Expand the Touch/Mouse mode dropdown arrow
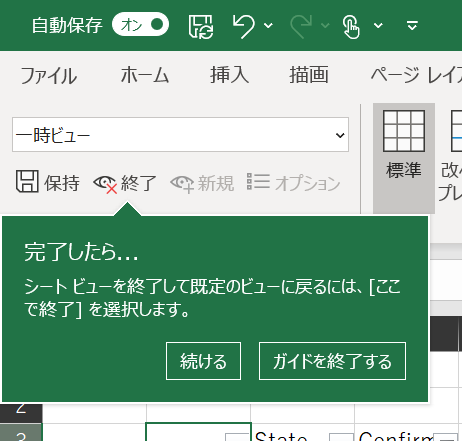The width and height of the screenshot is (462, 441). pyautogui.click(x=378, y=25)
